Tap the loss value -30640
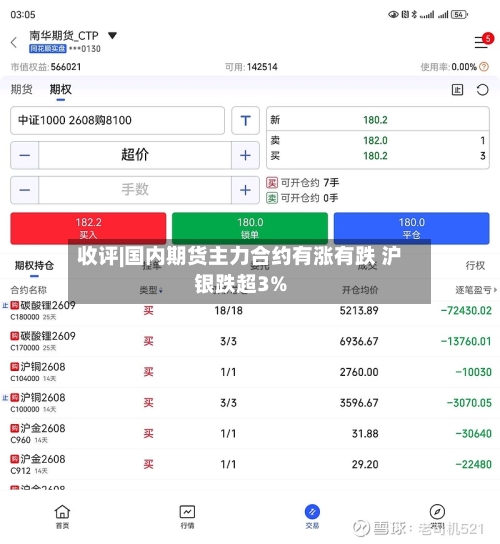The image size is (500, 544). click(473, 434)
